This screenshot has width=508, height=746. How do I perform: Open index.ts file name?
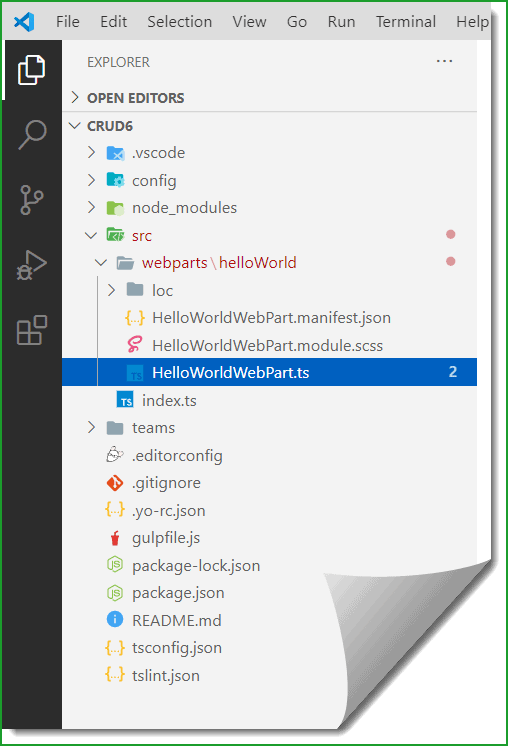[169, 401]
